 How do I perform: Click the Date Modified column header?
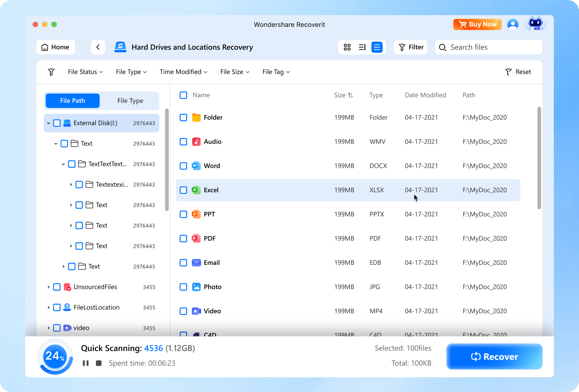click(x=425, y=95)
